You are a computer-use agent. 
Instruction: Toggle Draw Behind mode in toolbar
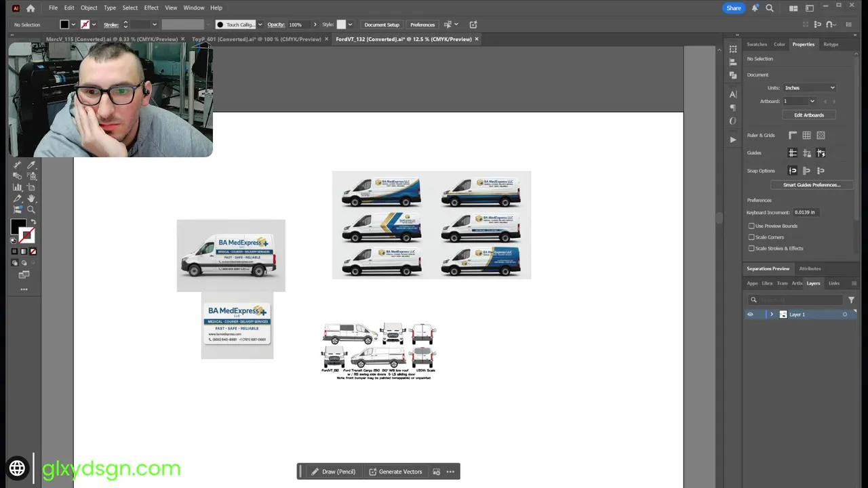(x=24, y=263)
